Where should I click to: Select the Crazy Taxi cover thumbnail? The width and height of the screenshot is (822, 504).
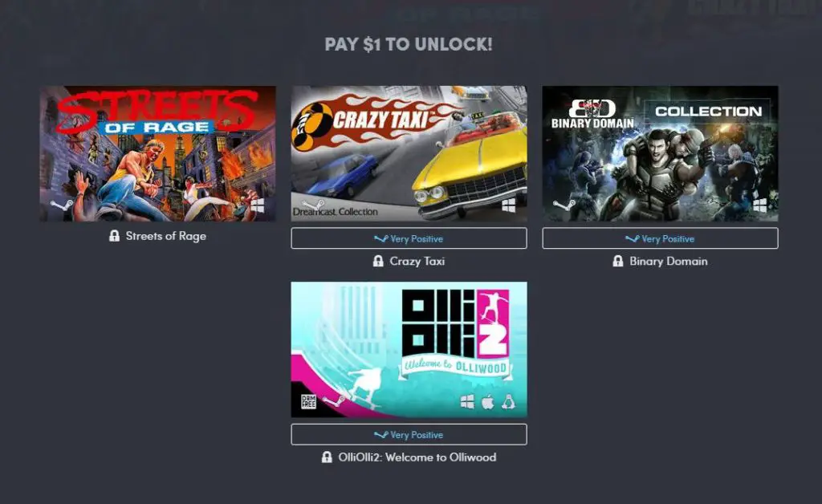click(409, 153)
